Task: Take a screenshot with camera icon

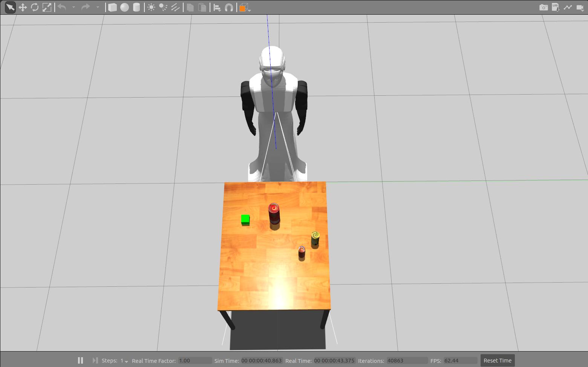Action: pyautogui.click(x=544, y=7)
